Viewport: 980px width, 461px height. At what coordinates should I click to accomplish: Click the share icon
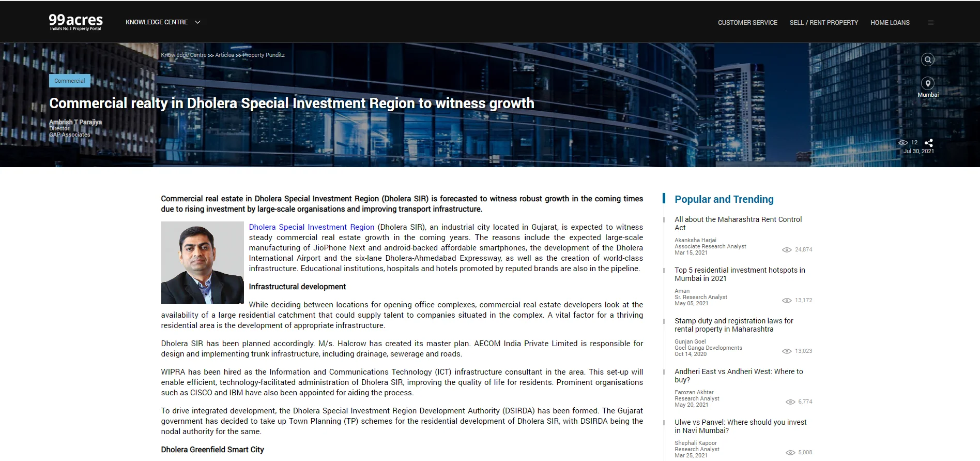929,143
